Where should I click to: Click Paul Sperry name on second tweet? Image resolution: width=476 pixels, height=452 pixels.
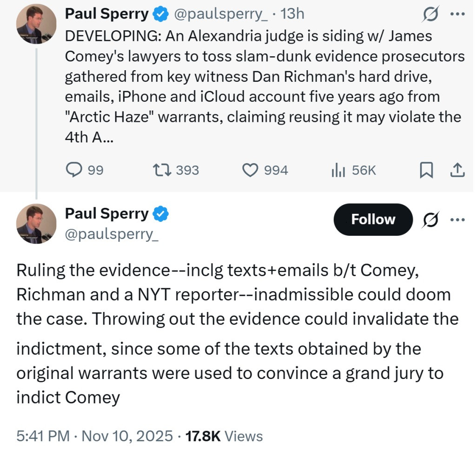[107, 213]
